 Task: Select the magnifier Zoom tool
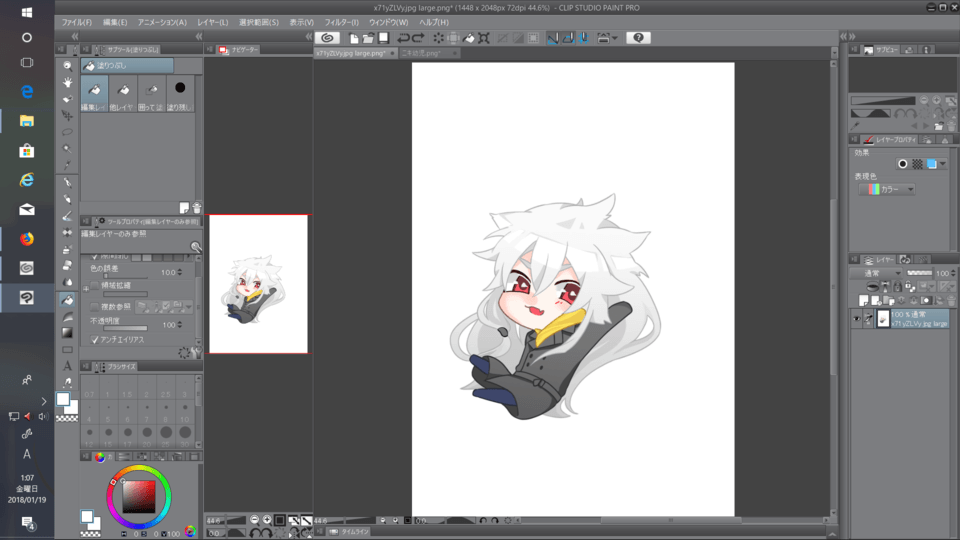pyautogui.click(x=68, y=65)
